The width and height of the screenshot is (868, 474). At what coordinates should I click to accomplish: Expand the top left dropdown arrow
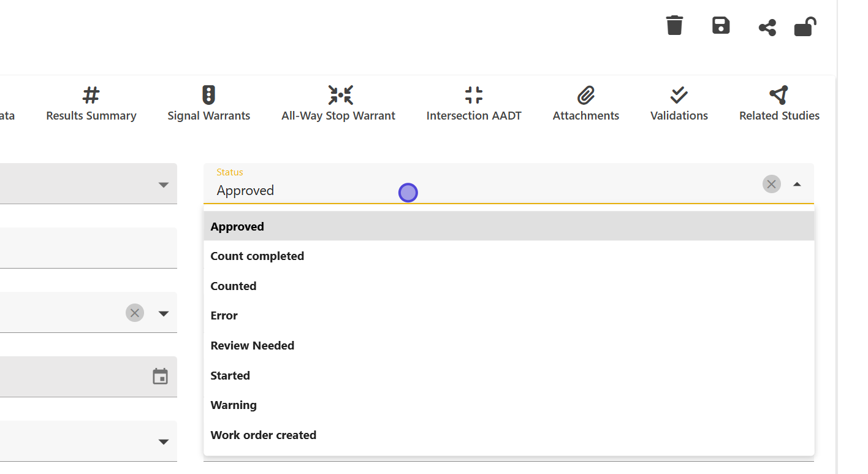[163, 185]
